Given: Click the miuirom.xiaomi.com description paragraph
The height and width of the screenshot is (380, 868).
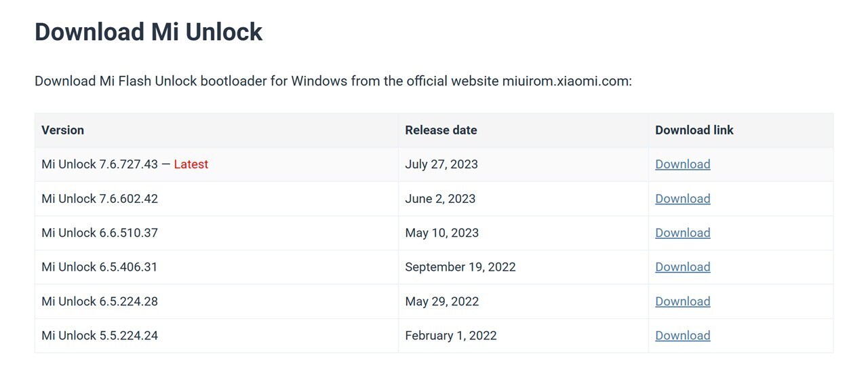Looking at the screenshot, I should (x=333, y=81).
